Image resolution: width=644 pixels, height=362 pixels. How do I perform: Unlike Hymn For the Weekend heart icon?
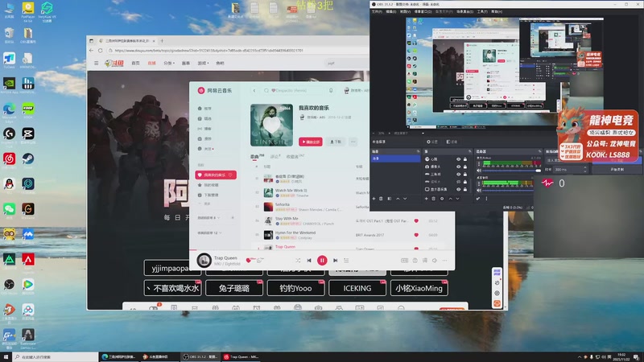coord(416,235)
